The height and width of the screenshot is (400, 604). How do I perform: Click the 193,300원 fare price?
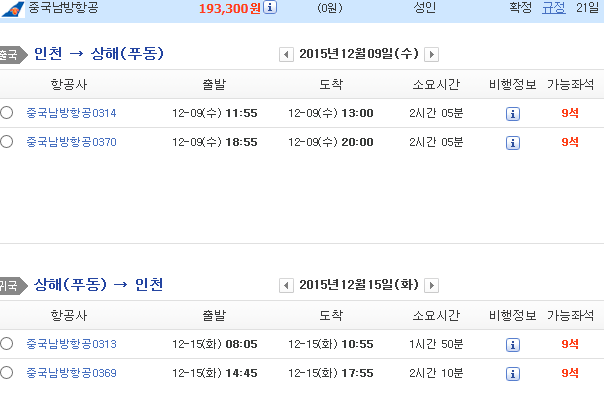point(230,8)
